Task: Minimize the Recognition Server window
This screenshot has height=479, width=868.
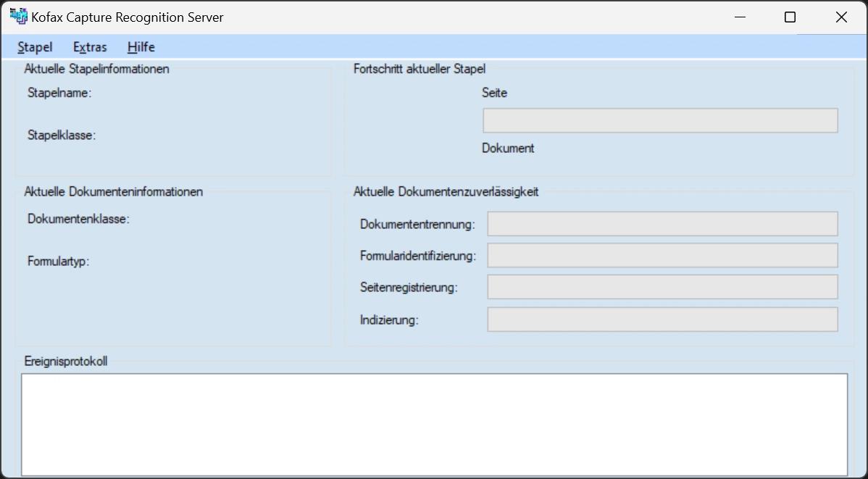Action: coord(740,17)
